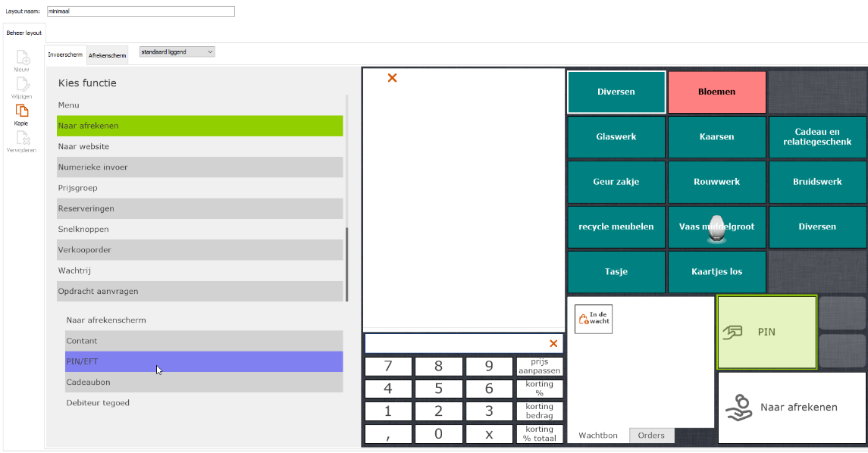Image resolution: width=868 pixels, height=453 pixels.
Task: Click in the Layout naam field
Action: (x=140, y=11)
